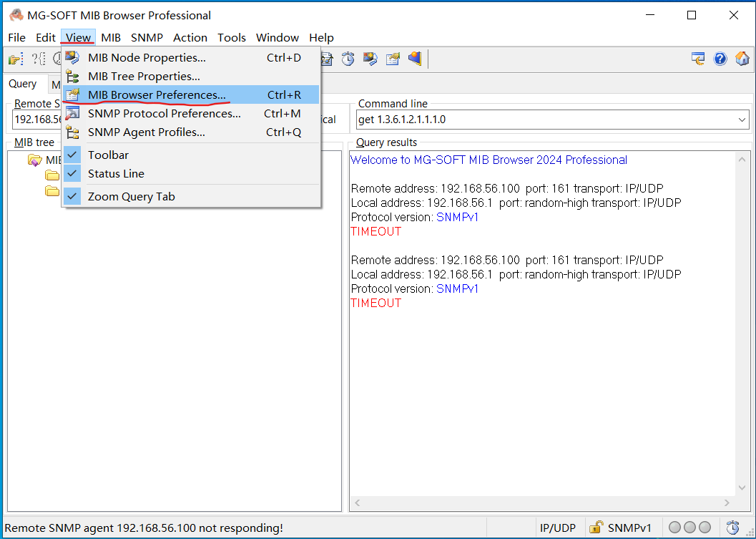
Task: Toggle the Toolbar option in View menu
Action: 107,155
